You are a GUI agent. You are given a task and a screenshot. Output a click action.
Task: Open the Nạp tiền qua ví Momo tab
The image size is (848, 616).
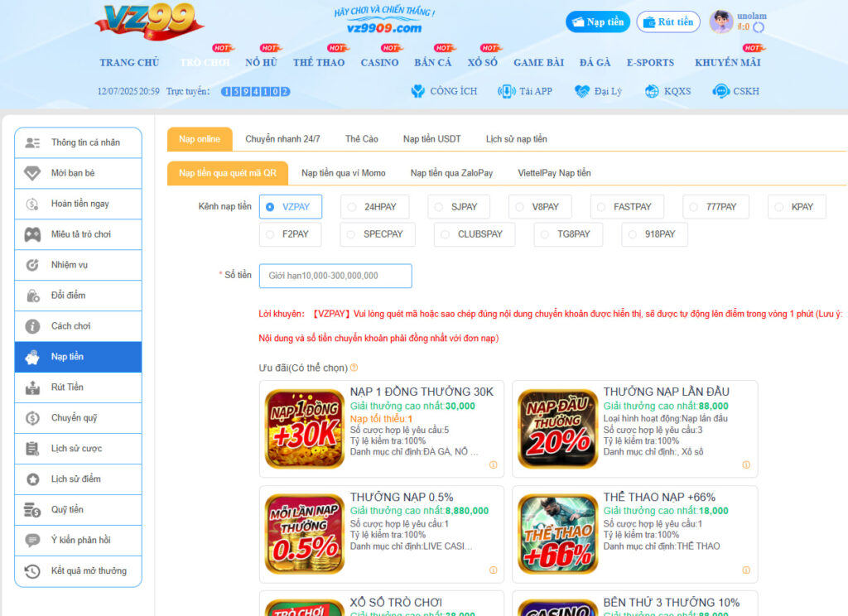coord(343,173)
